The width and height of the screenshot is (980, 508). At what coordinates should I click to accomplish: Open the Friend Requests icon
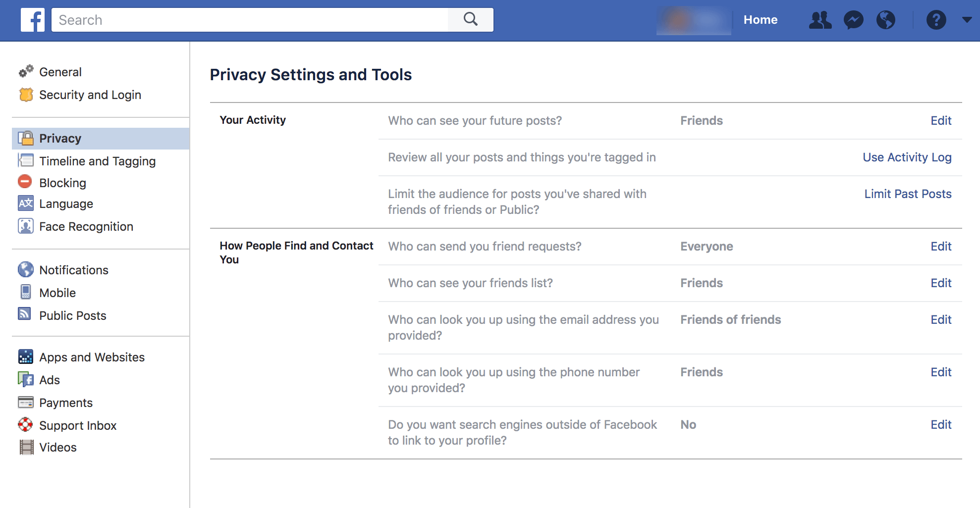pos(820,20)
